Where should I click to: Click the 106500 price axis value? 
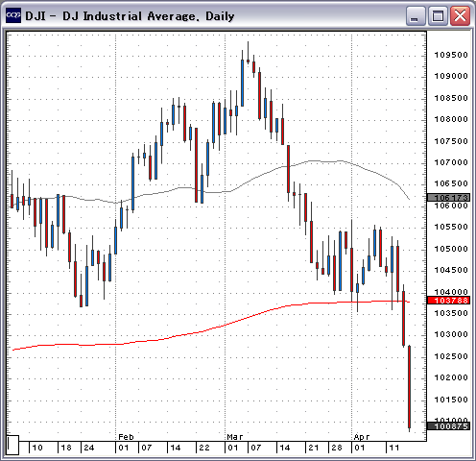(x=451, y=183)
